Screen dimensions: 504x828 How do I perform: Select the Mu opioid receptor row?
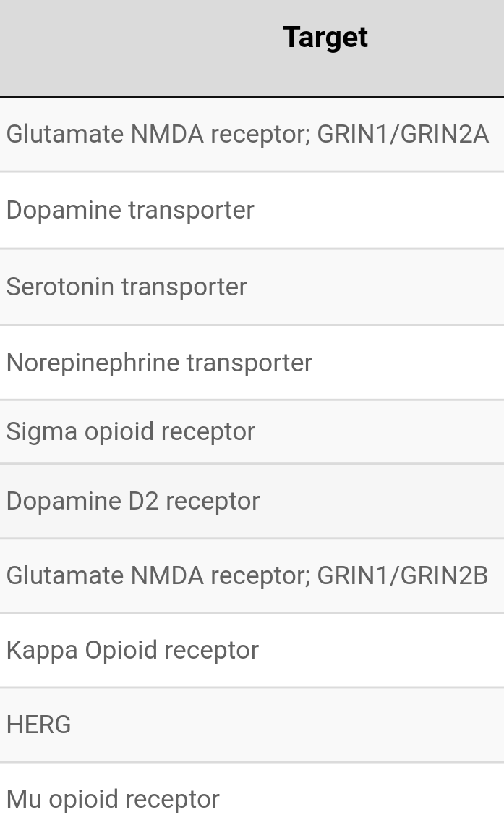(252, 795)
